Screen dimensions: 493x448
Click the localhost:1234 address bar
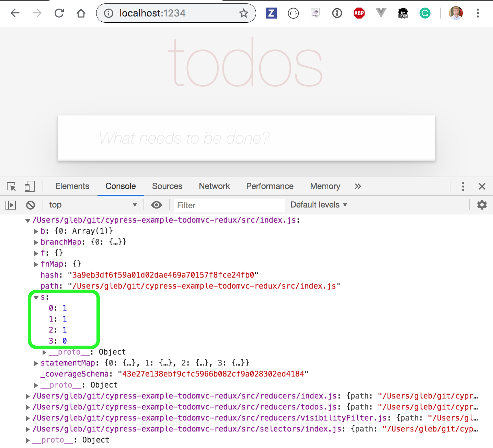point(176,13)
